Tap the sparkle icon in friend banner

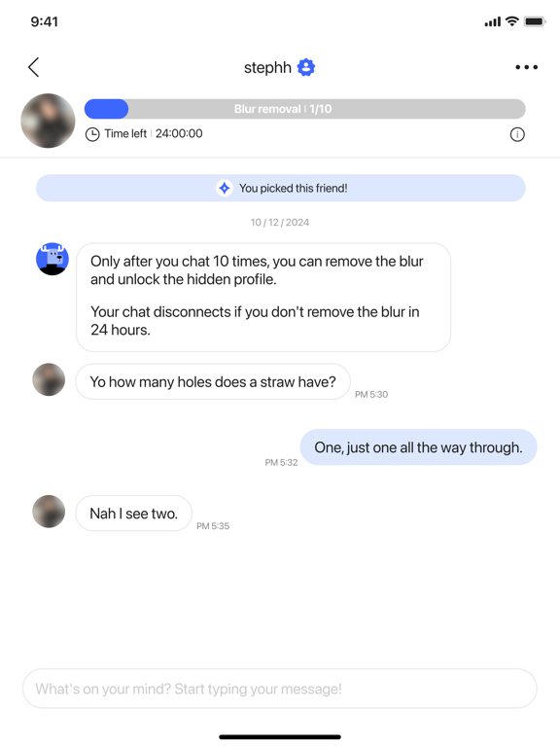[225, 188]
